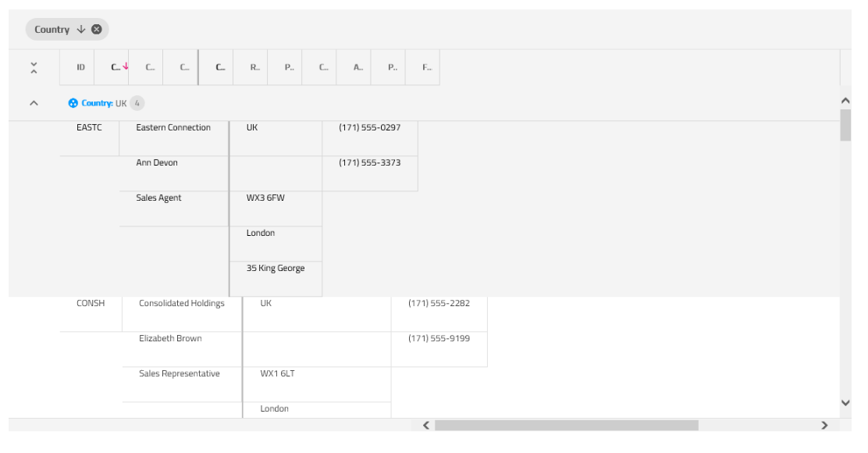Screen dimensions: 868x453
Task: Click the pink descending sort arrow in the header
Action: (x=126, y=66)
